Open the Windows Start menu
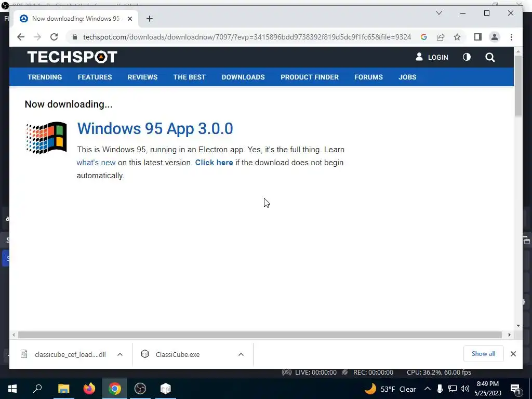Viewport: 532px width, 399px height. click(12, 389)
